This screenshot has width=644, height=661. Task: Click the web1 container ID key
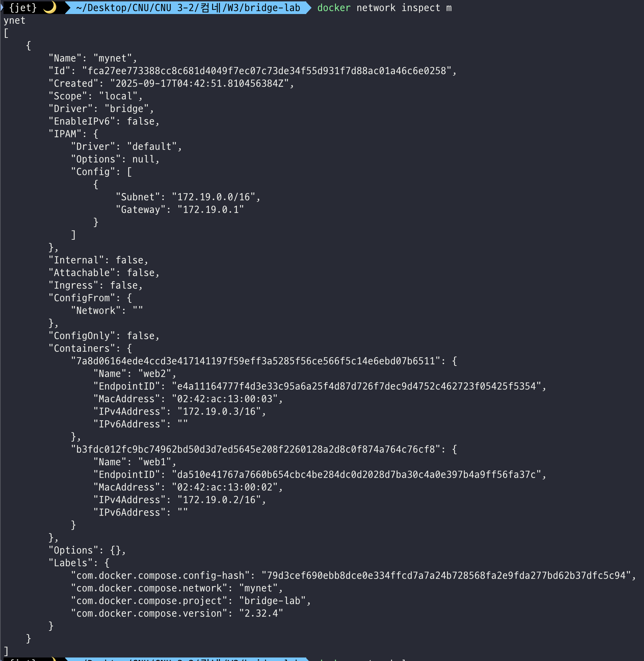click(x=255, y=449)
